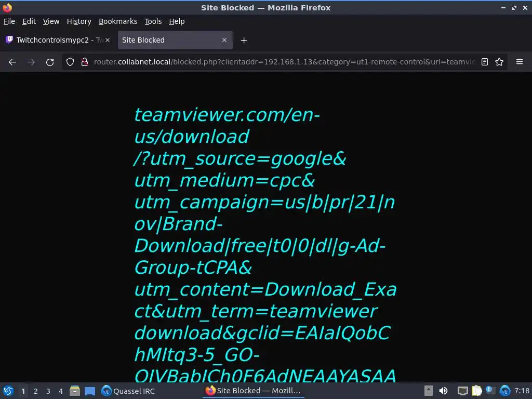Screen dimensions: 532x399
Task: Reload the blocked page
Action: 50,62
